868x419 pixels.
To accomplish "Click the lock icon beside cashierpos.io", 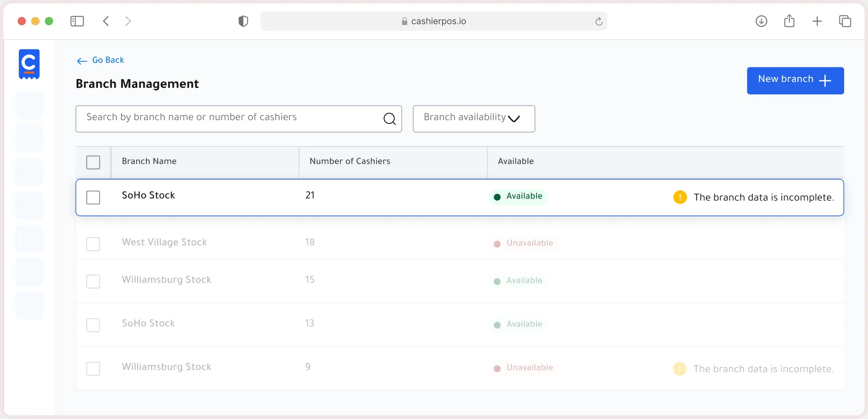I will tap(405, 21).
